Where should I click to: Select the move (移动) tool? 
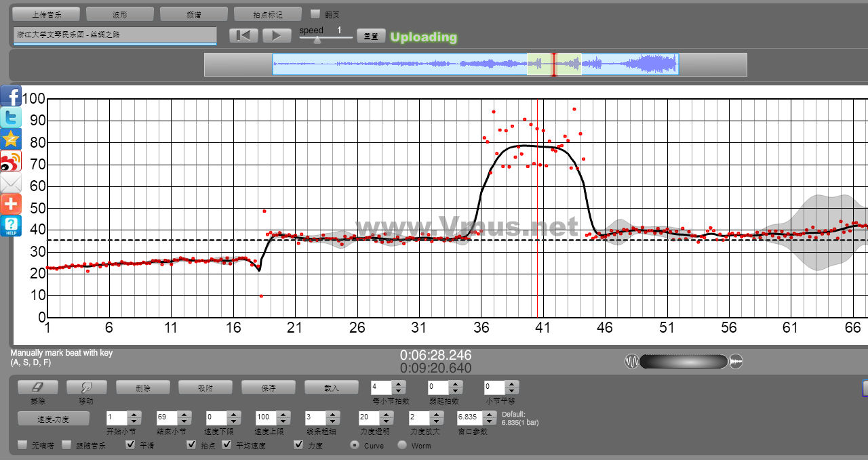pos(86,388)
